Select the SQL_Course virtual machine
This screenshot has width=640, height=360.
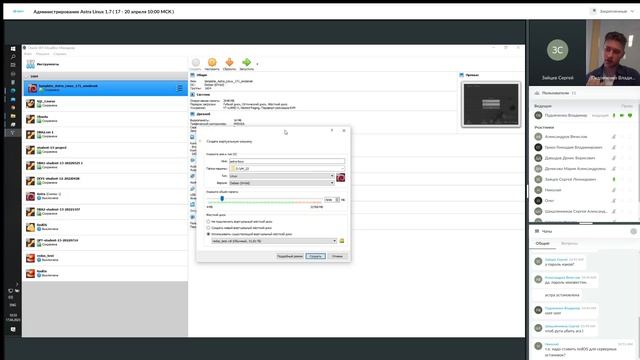[105, 103]
